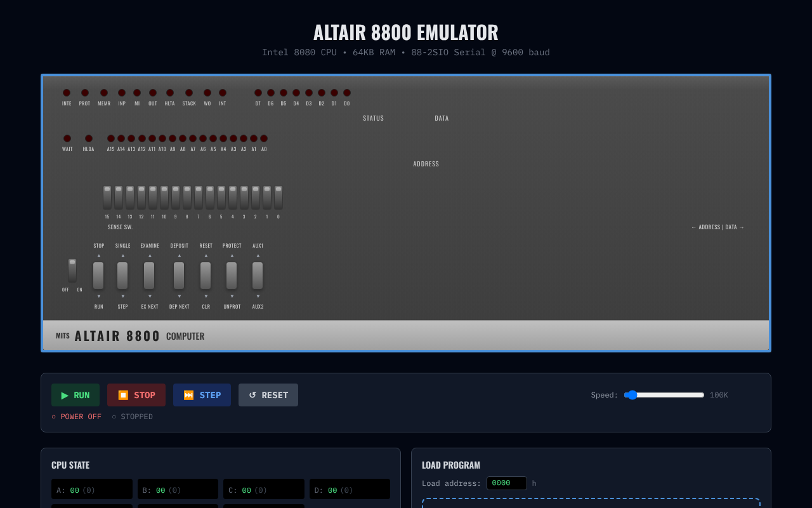Image resolution: width=812 pixels, height=508 pixels.
Task: Flip address switch 14
Action: click(119, 197)
